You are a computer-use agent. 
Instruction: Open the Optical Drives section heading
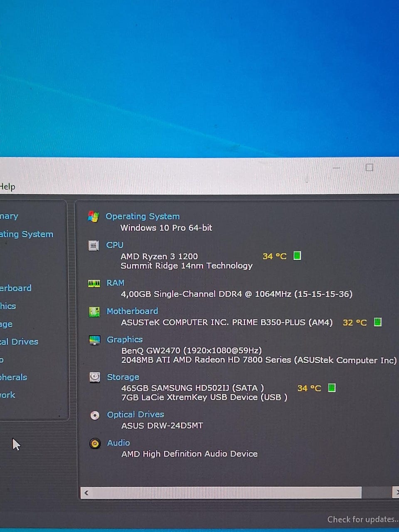coord(135,414)
